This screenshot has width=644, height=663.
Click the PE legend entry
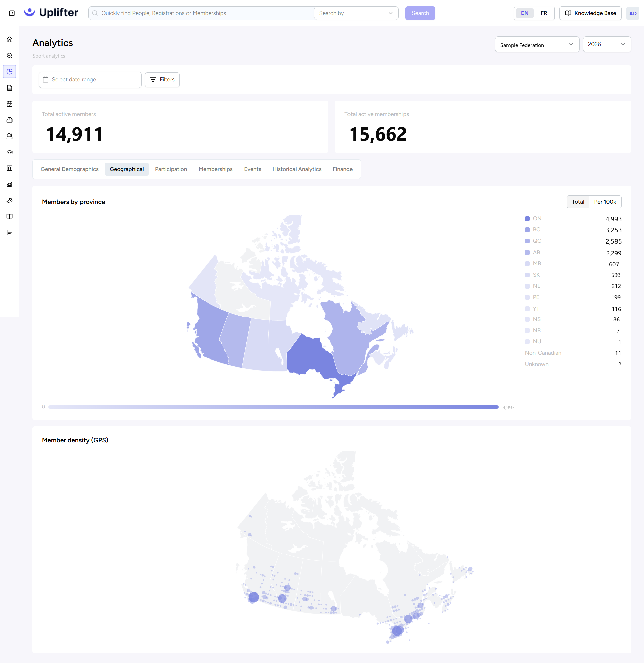click(x=573, y=297)
